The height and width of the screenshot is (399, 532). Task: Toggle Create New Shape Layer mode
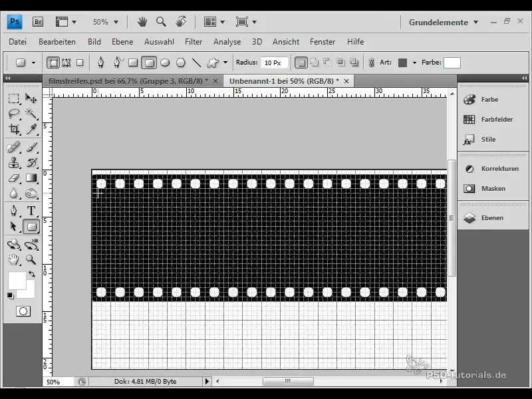point(301,63)
